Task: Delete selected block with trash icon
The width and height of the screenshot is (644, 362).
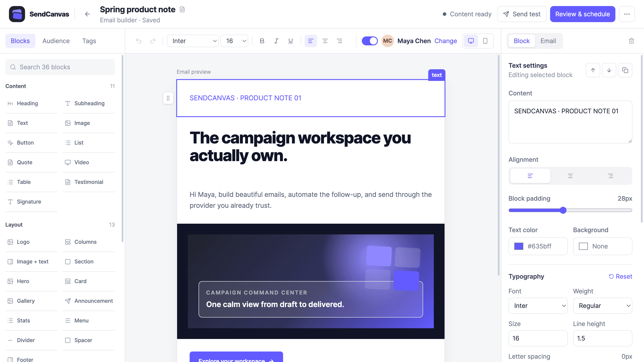Action: click(x=631, y=41)
